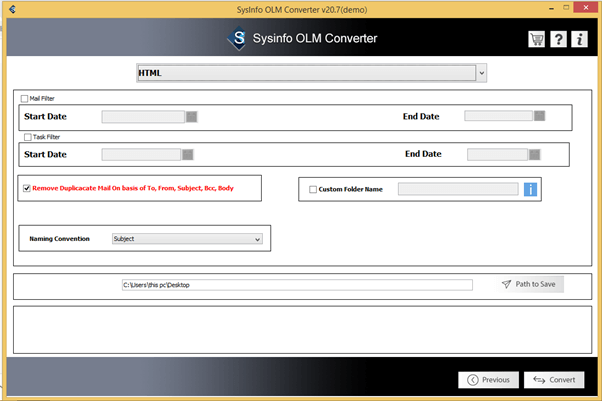Uncheck Remove Duplicate Mail option
Image resolution: width=602 pixels, height=401 pixels.
(x=27, y=188)
